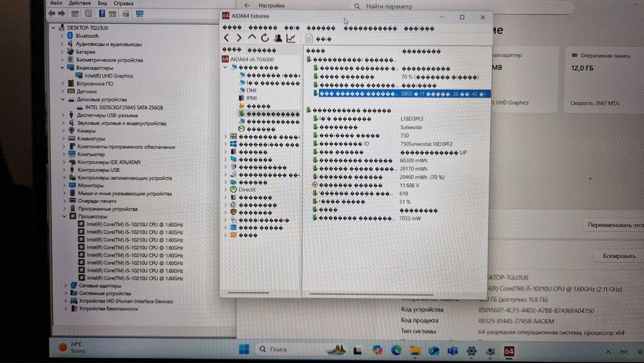
Task: Go up one level in AIDA64
Action: point(252,38)
